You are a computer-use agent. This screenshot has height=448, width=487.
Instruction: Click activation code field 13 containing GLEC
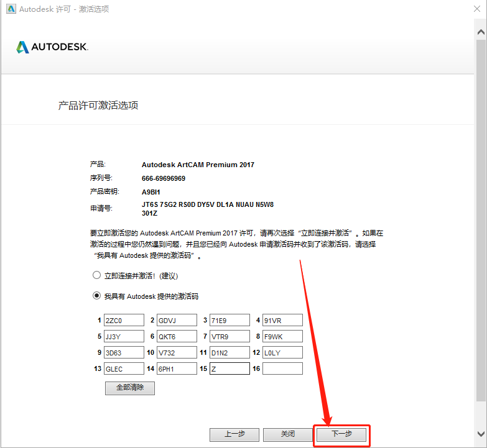[124, 368]
